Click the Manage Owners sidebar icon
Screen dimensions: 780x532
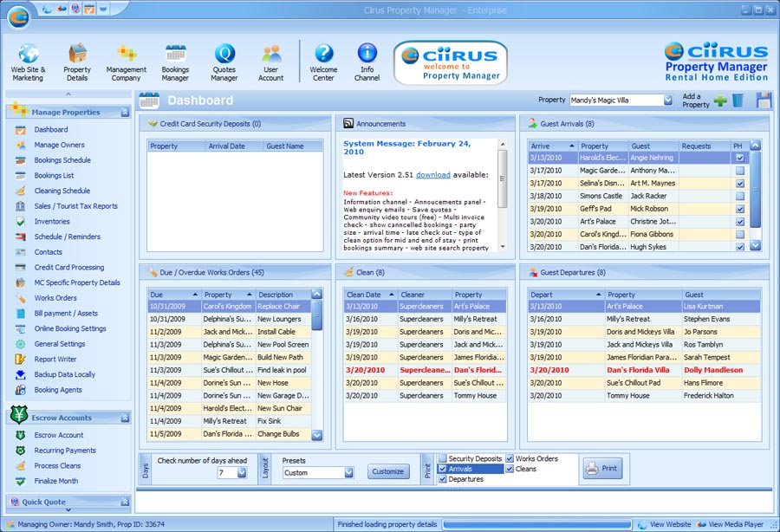[x=21, y=146]
